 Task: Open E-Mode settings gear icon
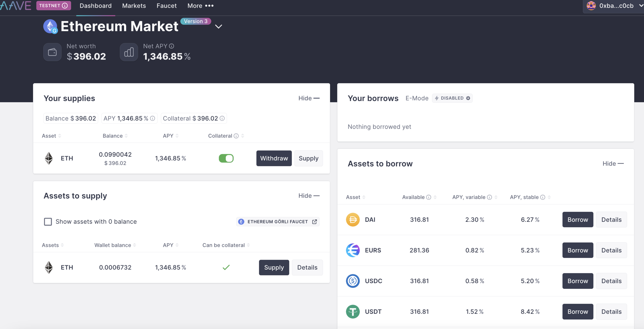(x=468, y=98)
